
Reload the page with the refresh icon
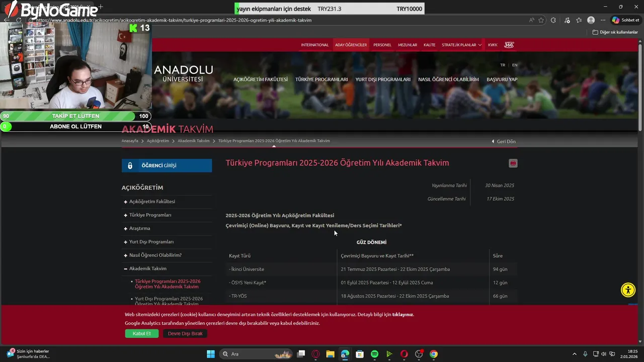[x=19, y=20]
